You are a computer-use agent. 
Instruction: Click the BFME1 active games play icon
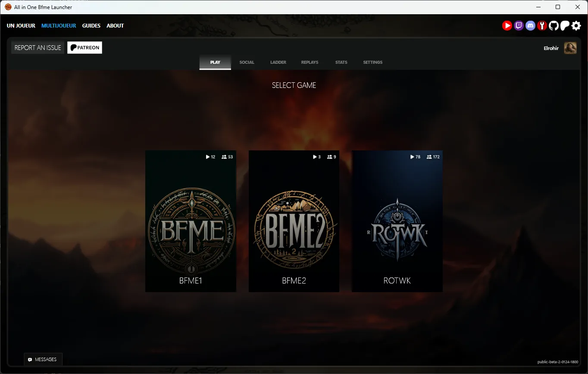click(x=208, y=157)
